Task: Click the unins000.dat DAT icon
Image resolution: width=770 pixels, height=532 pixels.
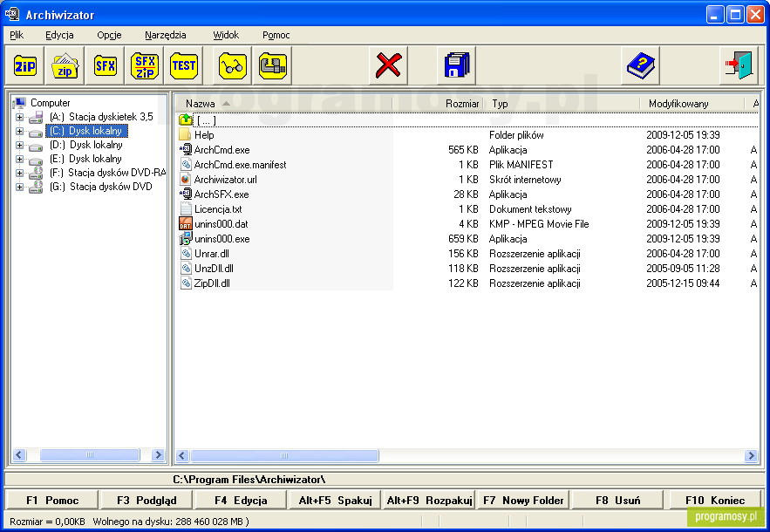Action: coord(185,223)
